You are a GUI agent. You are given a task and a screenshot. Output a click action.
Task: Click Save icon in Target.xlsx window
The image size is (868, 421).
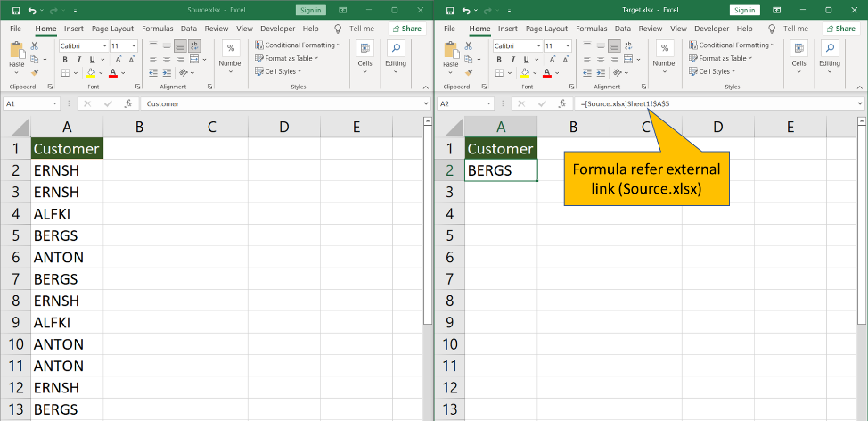click(451, 11)
